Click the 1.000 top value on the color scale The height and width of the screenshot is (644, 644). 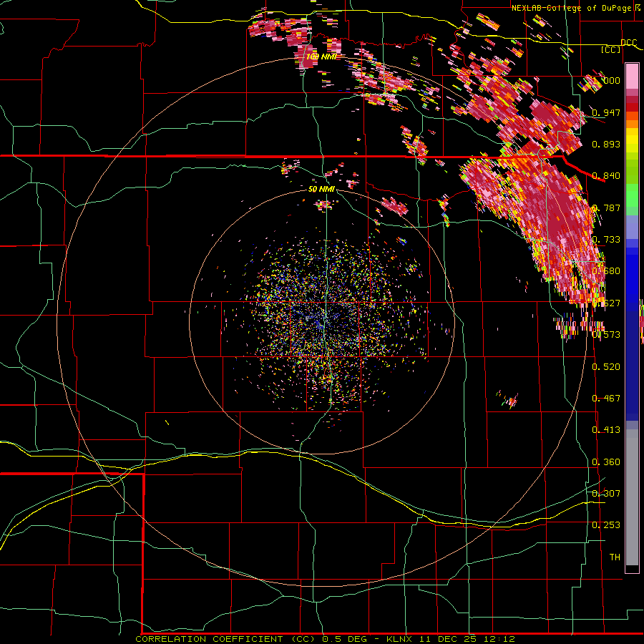(606, 80)
